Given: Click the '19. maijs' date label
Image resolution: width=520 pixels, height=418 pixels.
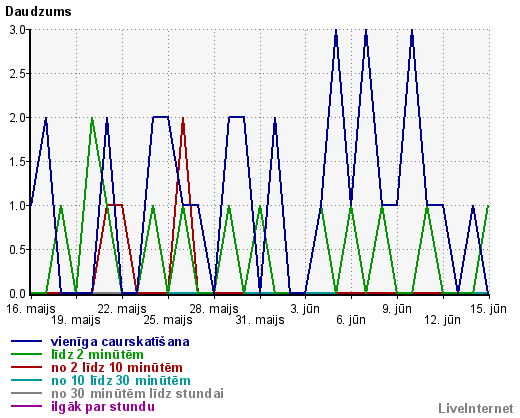Looking at the screenshot, I should click(x=76, y=320).
